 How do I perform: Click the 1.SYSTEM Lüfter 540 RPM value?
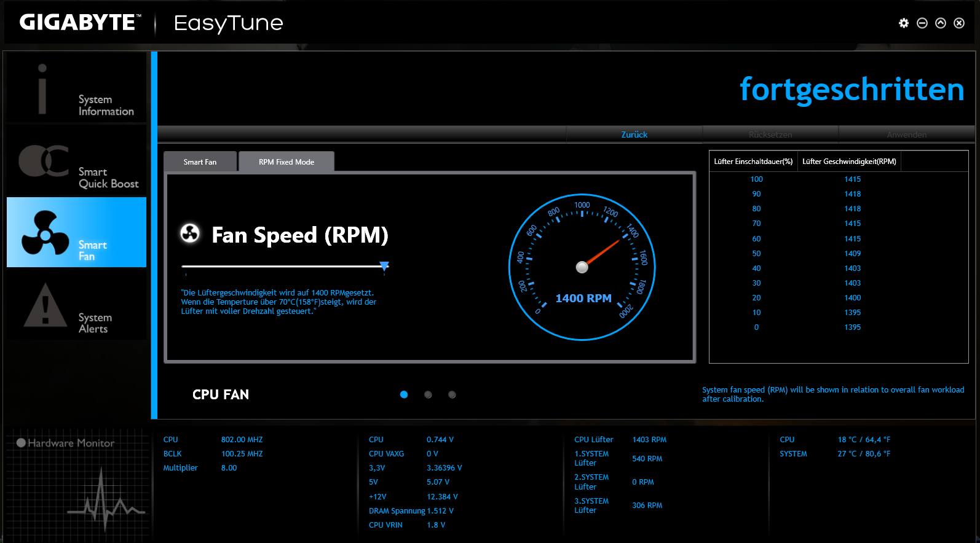pyautogui.click(x=647, y=459)
